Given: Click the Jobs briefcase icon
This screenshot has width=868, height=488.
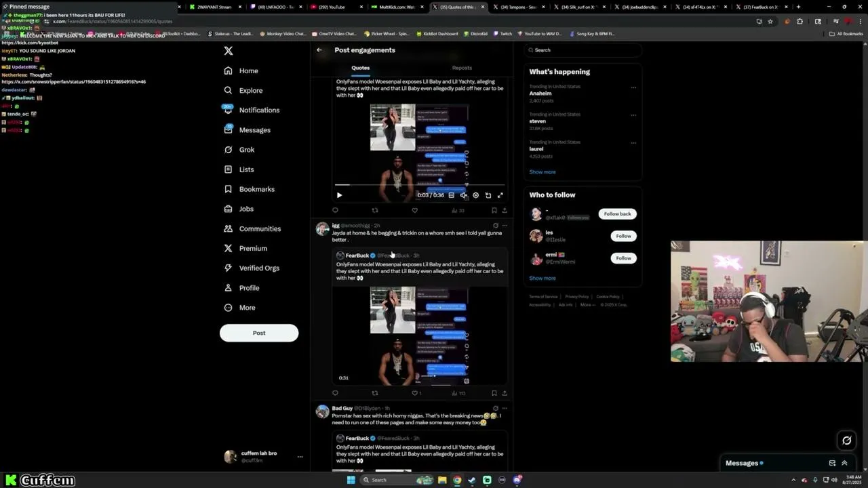Looking at the screenshot, I should pos(228,209).
